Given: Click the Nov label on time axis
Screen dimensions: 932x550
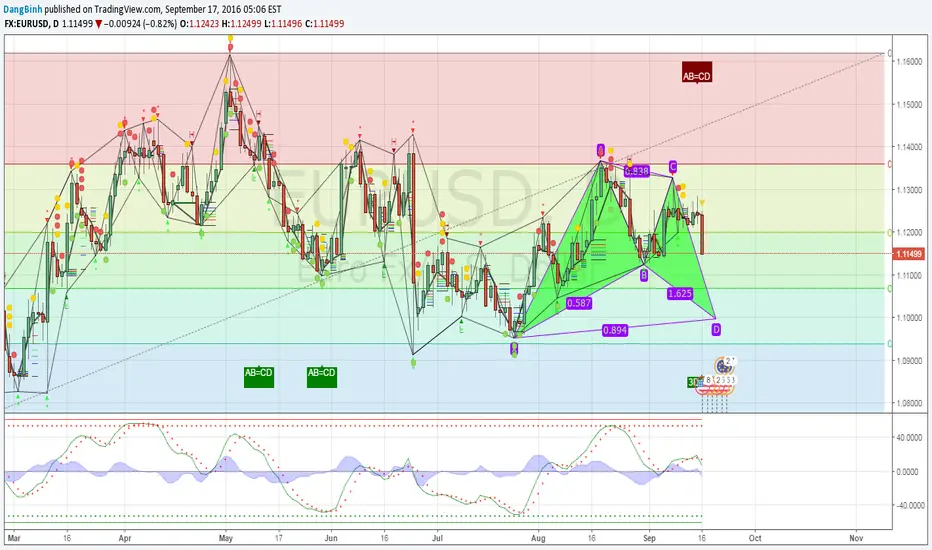Looking at the screenshot, I should 856,538.
